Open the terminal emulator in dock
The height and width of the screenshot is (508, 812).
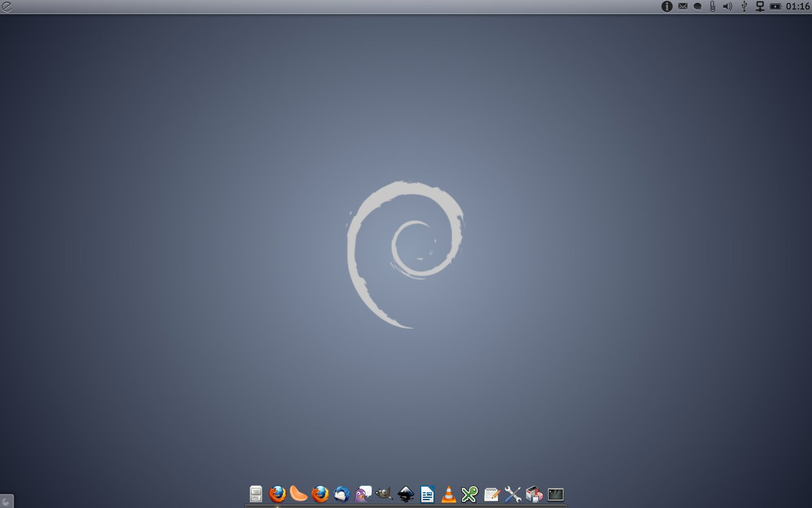point(555,494)
